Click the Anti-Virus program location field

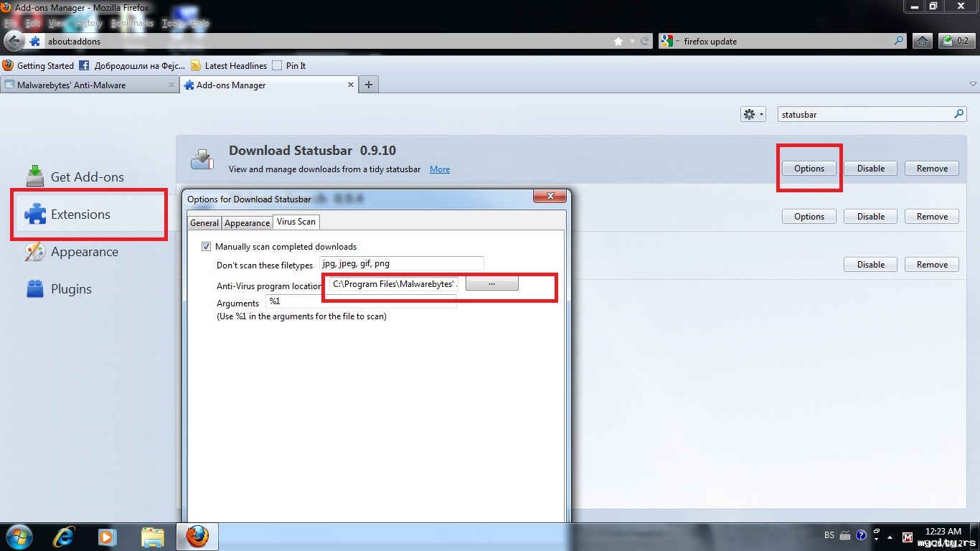tap(394, 284)
